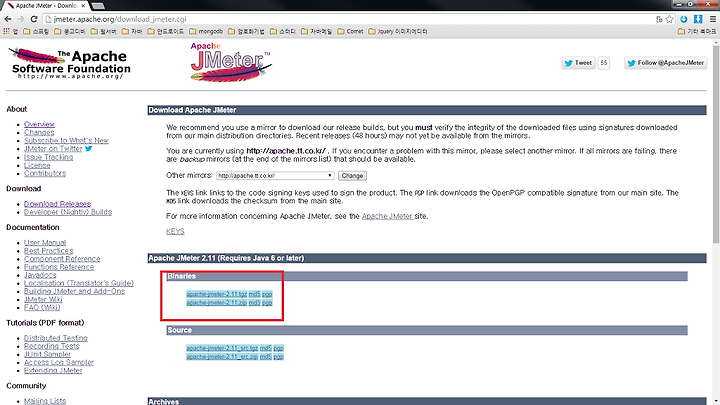Open pgp link for apache-jmeter-2.11_src.tgz
The width and height of the screenshot is (720, 405).
click(x=279, y=348)
